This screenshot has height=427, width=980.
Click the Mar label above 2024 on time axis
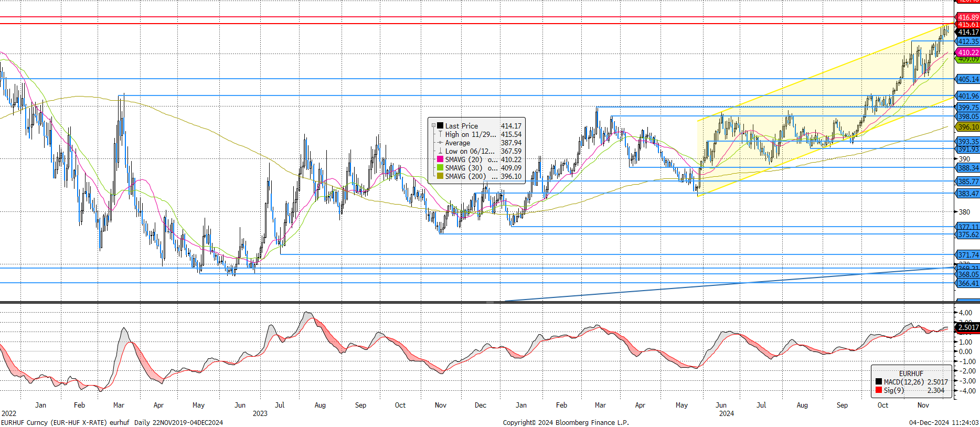[x=600, y=405]
